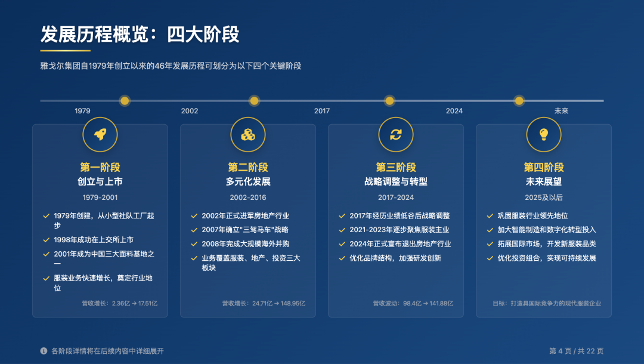
Task: Click checkmark beside 1998年成功在上交所上市
Action: [x=47, y=240]
